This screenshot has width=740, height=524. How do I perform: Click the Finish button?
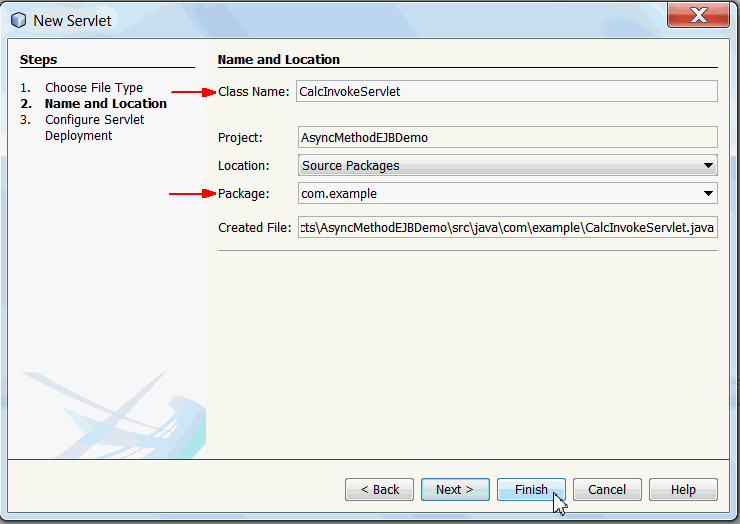[531, 490]
